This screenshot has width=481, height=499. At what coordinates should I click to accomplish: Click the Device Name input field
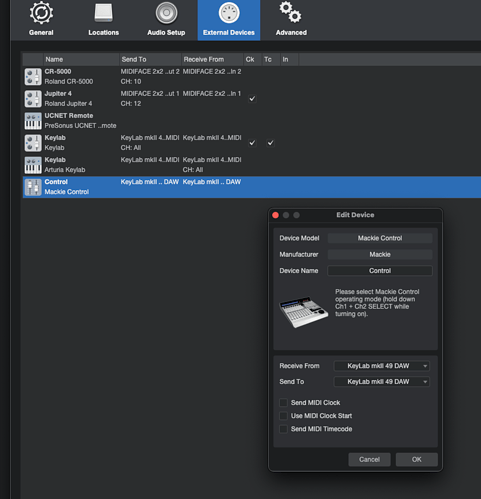click(380, 271)
